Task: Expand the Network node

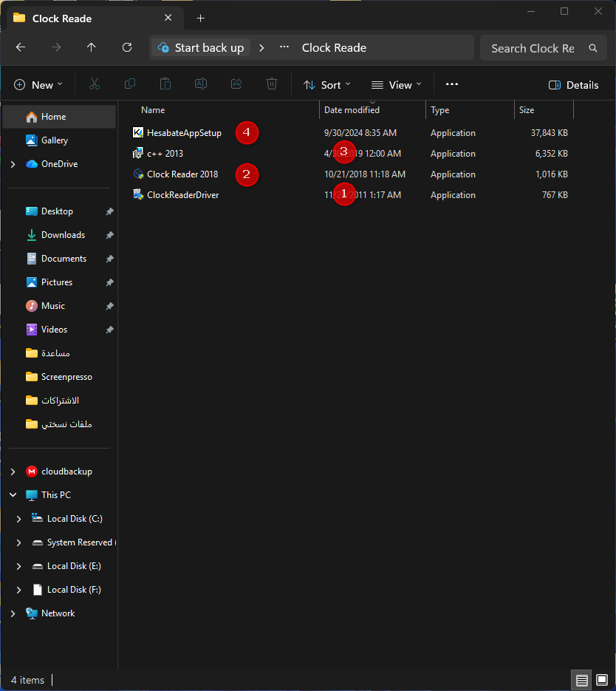Action: 13,613
